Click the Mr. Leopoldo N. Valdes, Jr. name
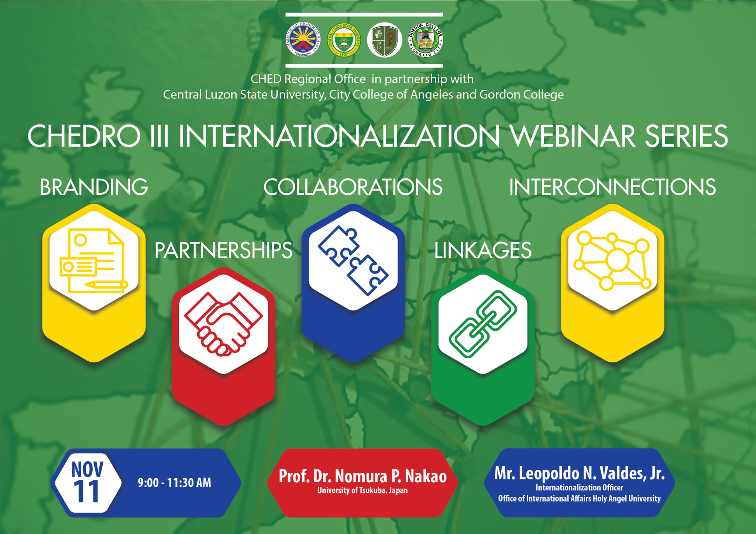756x534 pixels. 579,473
